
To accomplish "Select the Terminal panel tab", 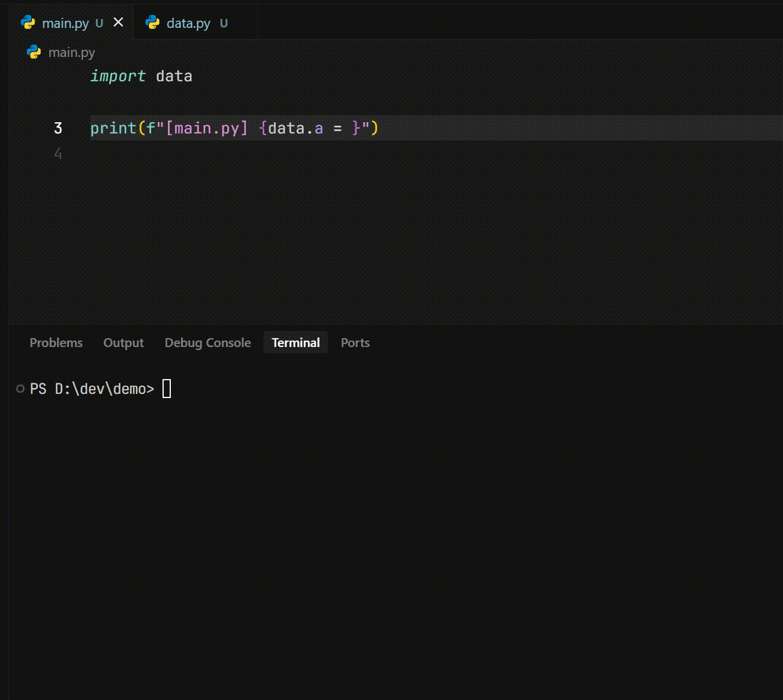I will [x=295, y=342].
